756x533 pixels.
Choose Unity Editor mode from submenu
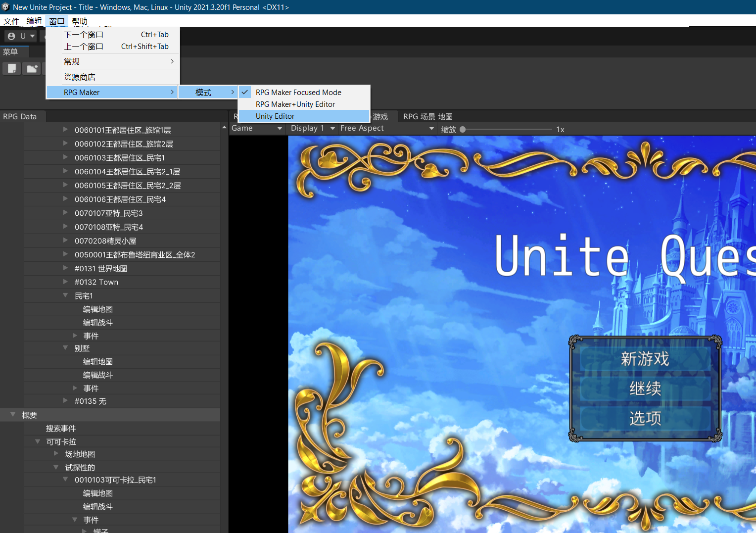[x=275, y=116]
